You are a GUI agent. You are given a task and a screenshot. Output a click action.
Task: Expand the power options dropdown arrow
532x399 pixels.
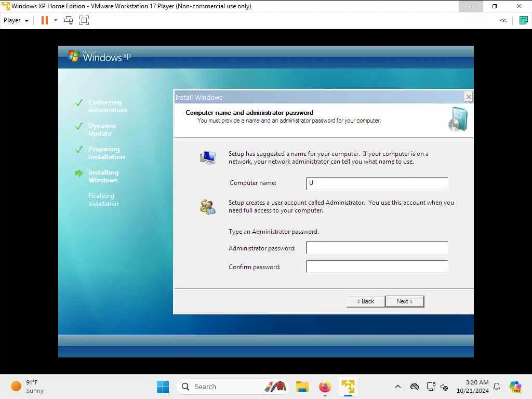coord(56,20)
